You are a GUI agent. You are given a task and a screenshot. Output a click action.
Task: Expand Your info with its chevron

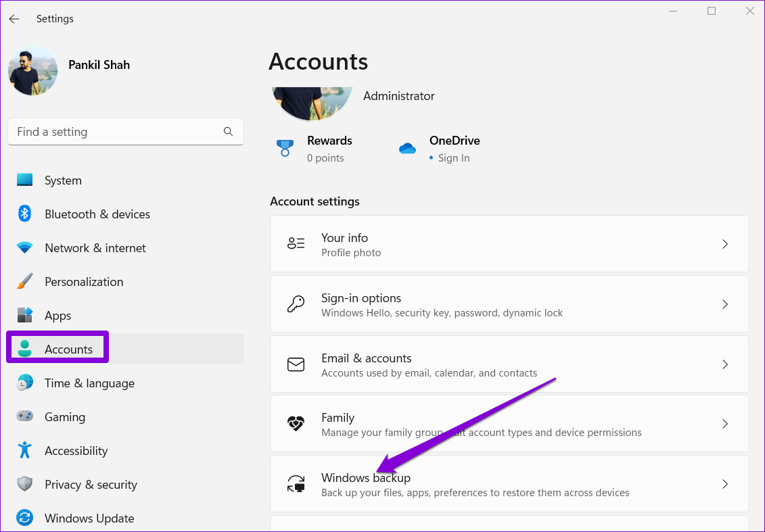click(x=724, y=244)
